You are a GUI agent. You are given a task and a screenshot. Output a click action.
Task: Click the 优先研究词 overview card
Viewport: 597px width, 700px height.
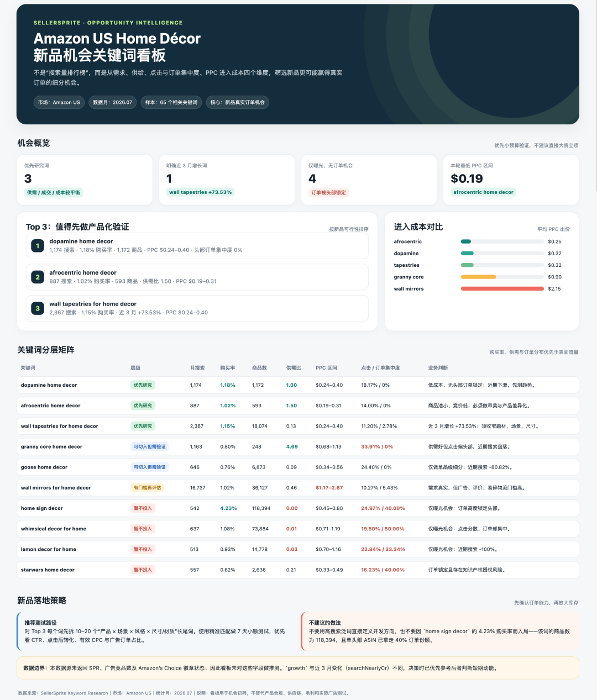pos(85,180)
